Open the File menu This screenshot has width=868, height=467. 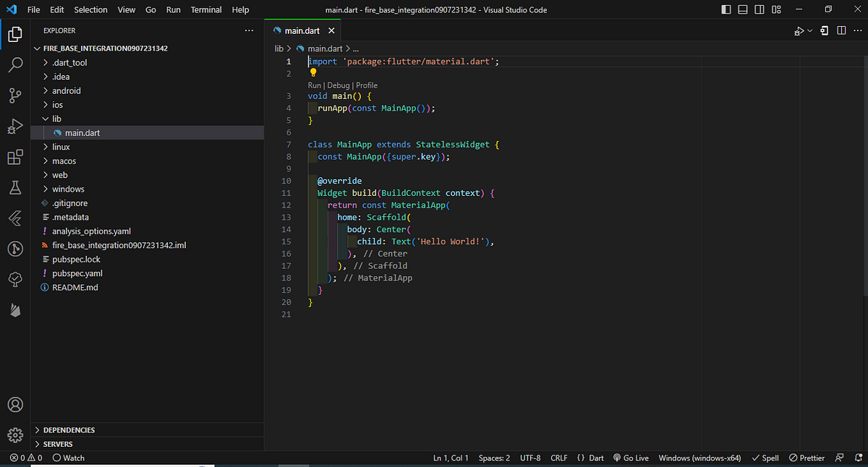click(x=33, y=9)
